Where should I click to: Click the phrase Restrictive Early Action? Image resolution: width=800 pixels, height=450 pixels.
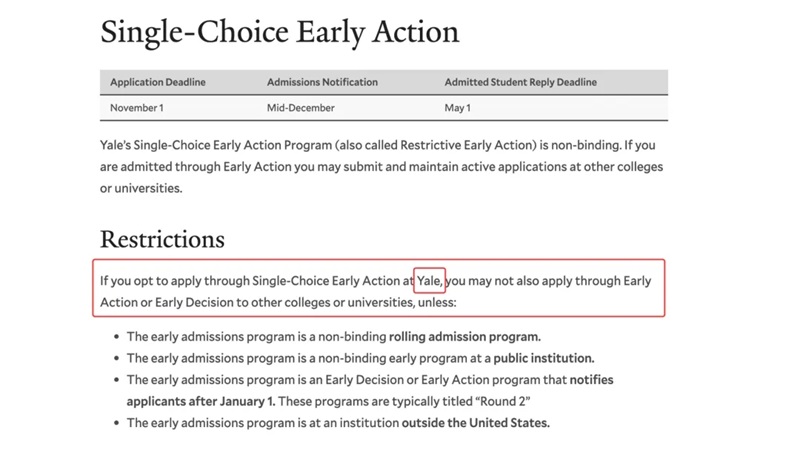468,145
